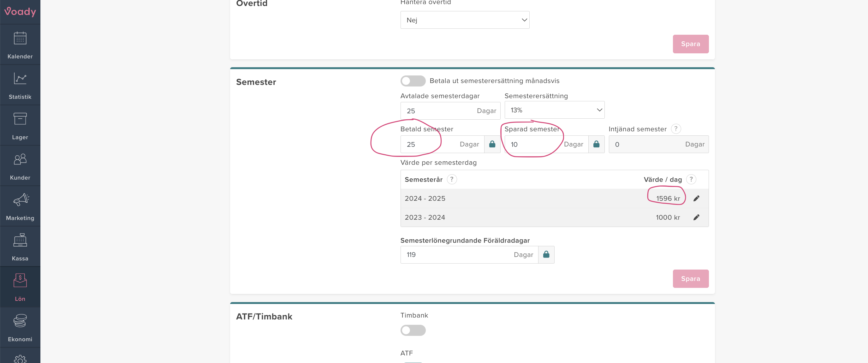This screenshot has height=363, width=868.
Task: Edit value for semester year 2023 - 2024
Action: point(696,217)
